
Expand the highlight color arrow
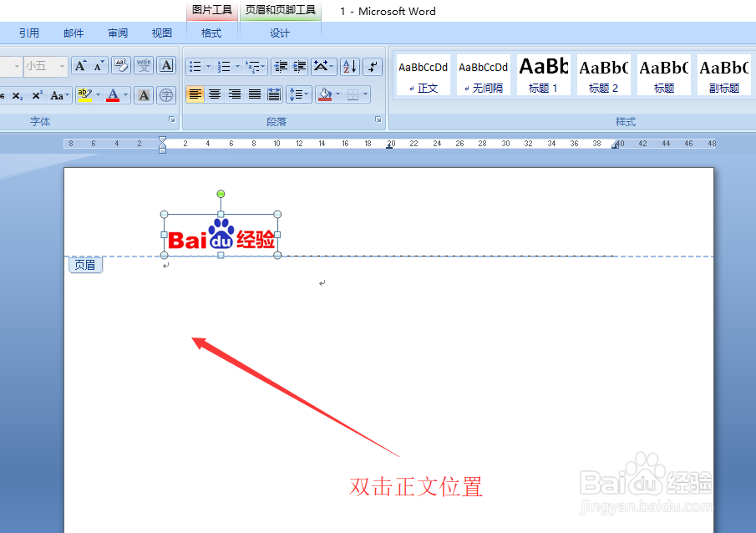(x=98, y=95)
